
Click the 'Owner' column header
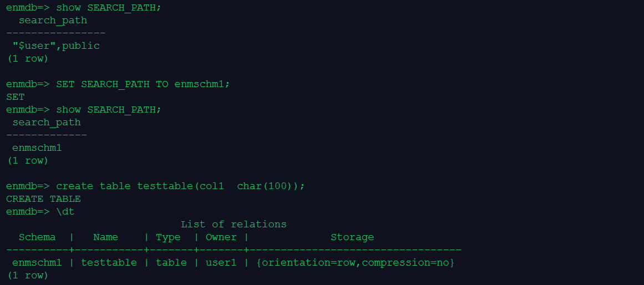221,237
